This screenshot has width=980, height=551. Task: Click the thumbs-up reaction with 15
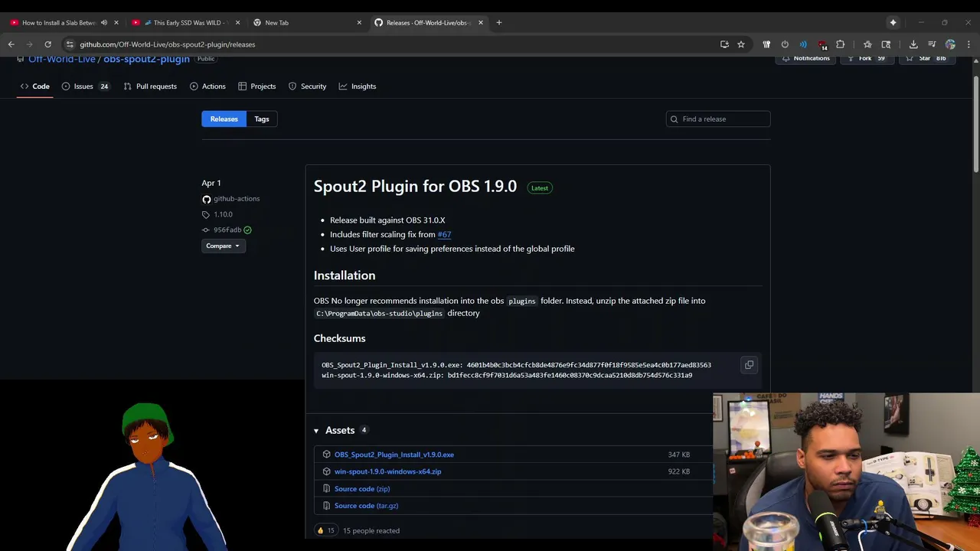[x=326, y=530]
